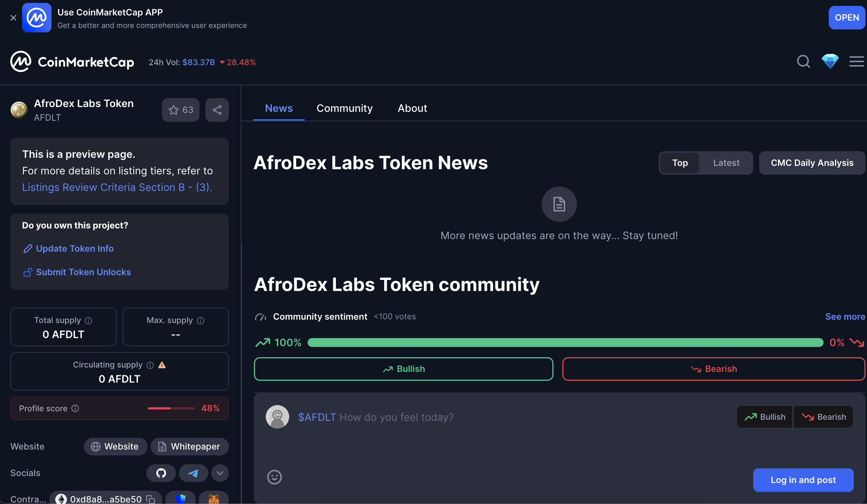The width and height of the screenshot is (867, 504).
Task: Open the Telegram social link
Action: click(194, 473)
